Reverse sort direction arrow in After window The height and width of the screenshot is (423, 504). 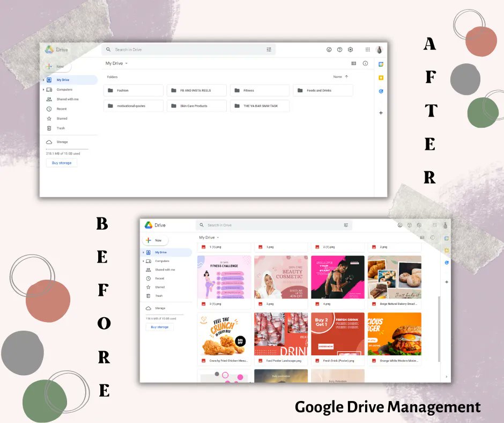(x=346, y=77)
